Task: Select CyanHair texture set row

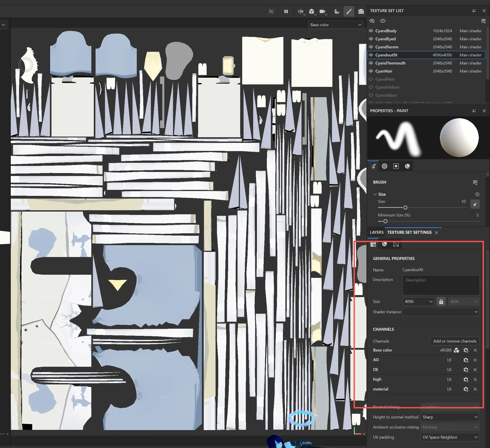Action: pyautogui.click(x=426, y=71)
